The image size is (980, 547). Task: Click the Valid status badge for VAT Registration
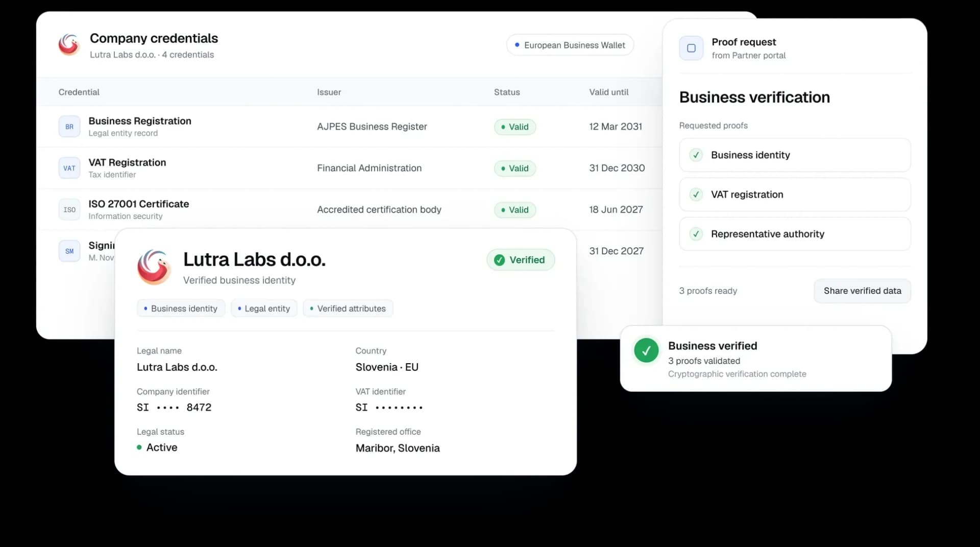515,168
